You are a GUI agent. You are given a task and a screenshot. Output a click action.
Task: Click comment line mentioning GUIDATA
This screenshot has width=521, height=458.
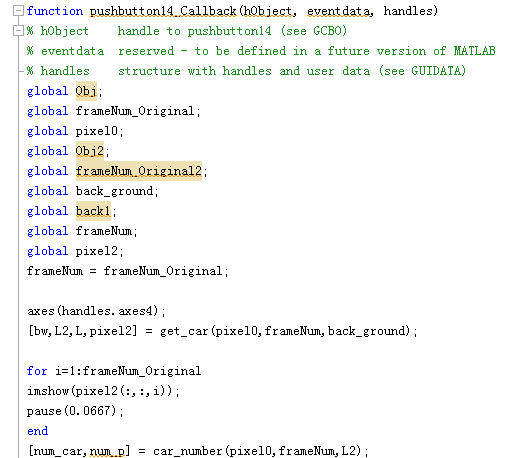point(246,71)
